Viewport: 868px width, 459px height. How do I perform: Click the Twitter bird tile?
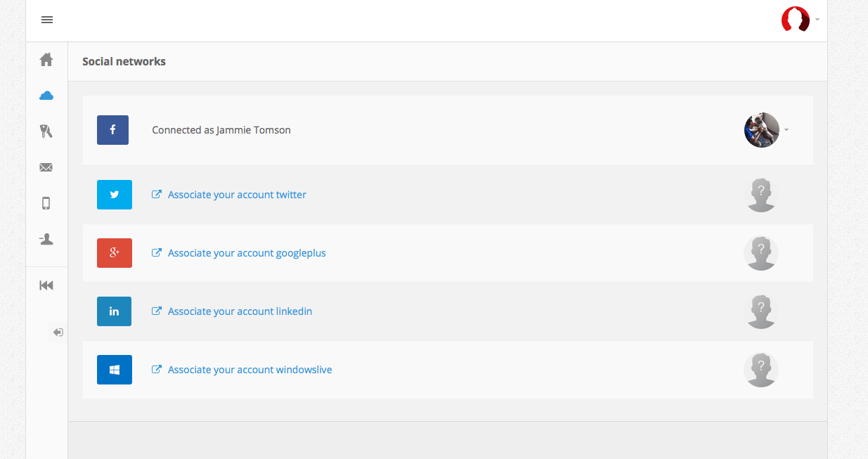click(x=114, y=195)
